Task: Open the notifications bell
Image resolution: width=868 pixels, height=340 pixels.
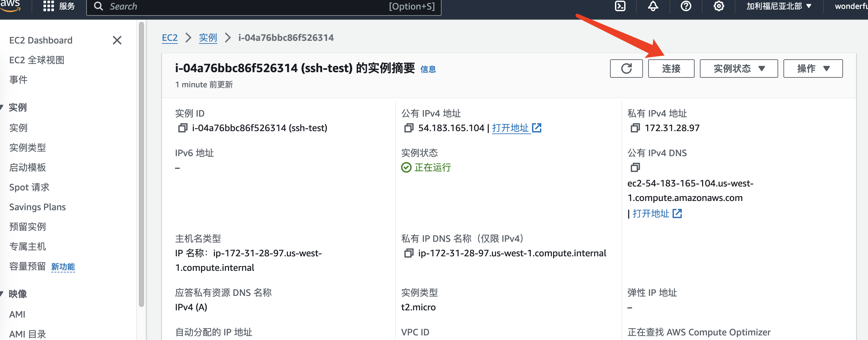Action: coord(653,6)
